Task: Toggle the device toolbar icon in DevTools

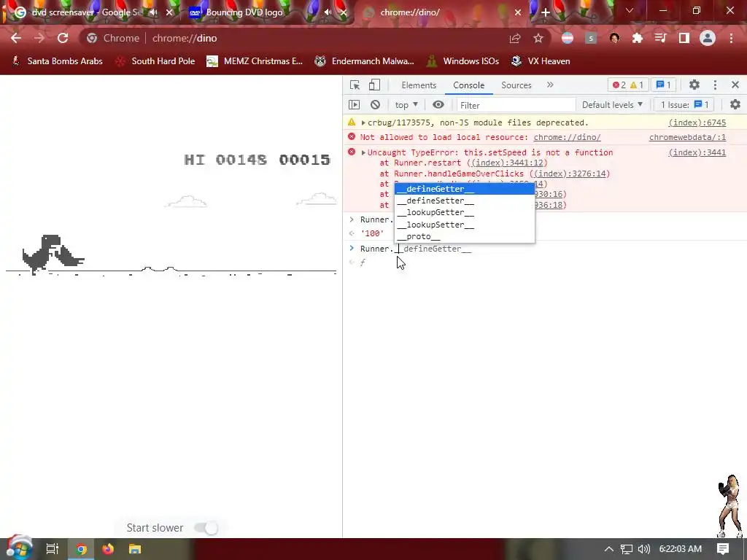Action: coord(374,85)
